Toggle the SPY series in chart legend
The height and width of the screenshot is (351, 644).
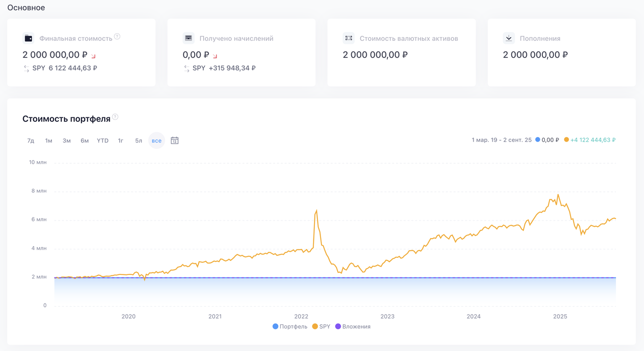click(x=321, y=327)
